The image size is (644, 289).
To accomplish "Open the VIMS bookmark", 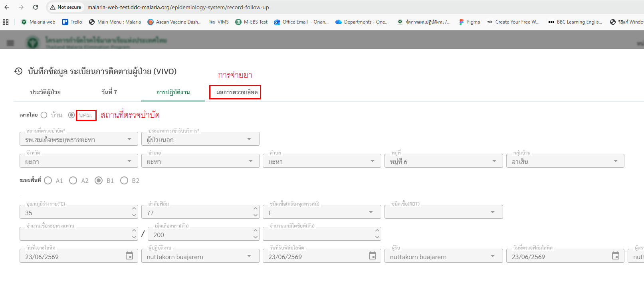I will [219, 22].
